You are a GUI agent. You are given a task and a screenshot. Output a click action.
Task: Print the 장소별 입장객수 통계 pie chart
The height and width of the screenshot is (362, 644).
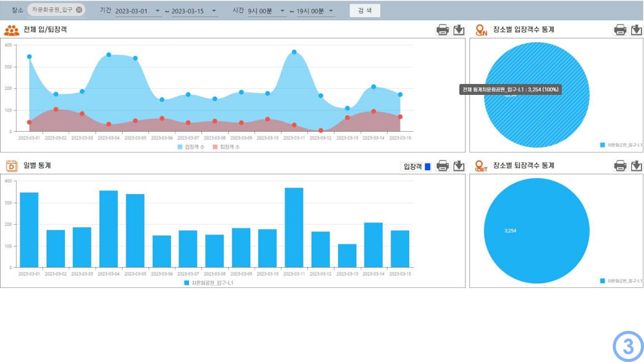[620, 30]
